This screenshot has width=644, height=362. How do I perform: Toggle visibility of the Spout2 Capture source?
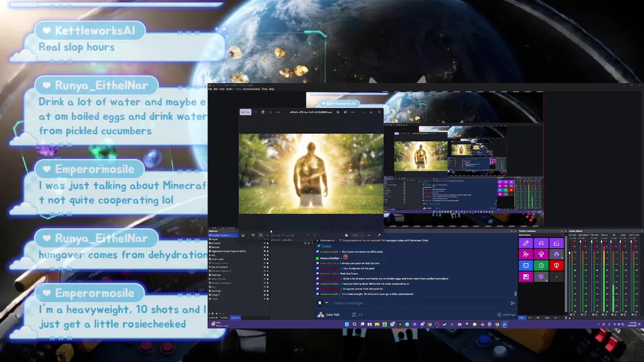(265, 267)
